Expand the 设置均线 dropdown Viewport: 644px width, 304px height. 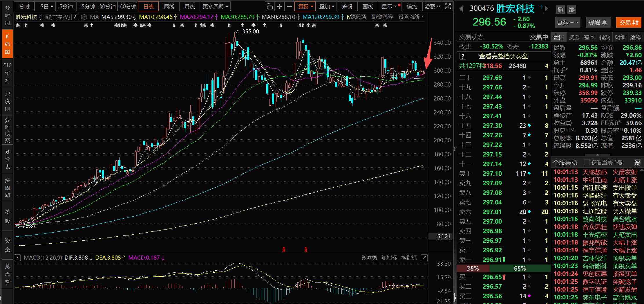click(x=411, y=17)
